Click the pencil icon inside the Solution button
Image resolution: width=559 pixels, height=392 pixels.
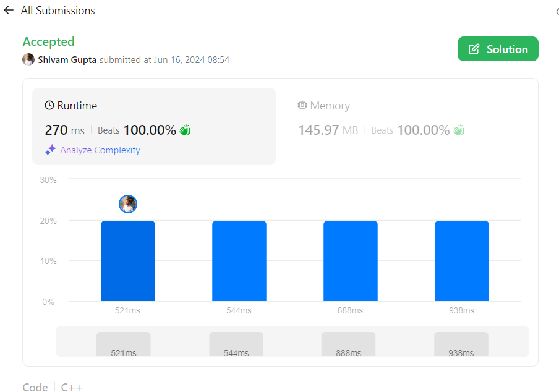tap(474, 49)
